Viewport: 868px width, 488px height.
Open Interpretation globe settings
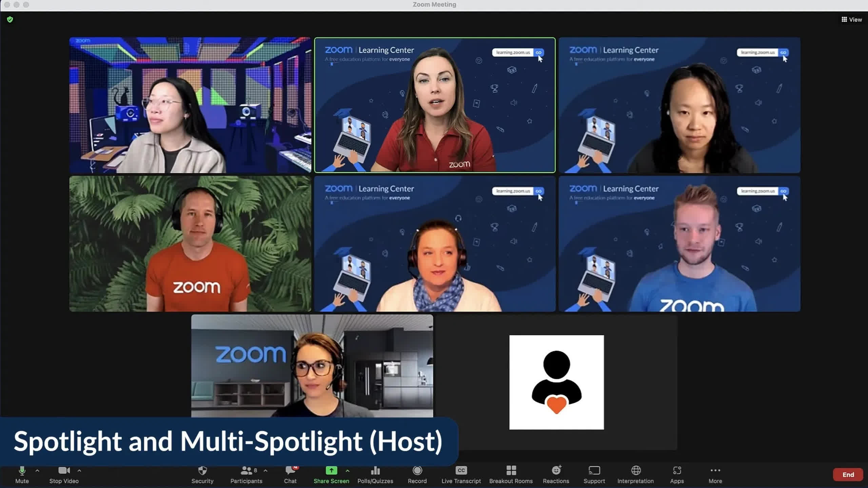[636, 474]
